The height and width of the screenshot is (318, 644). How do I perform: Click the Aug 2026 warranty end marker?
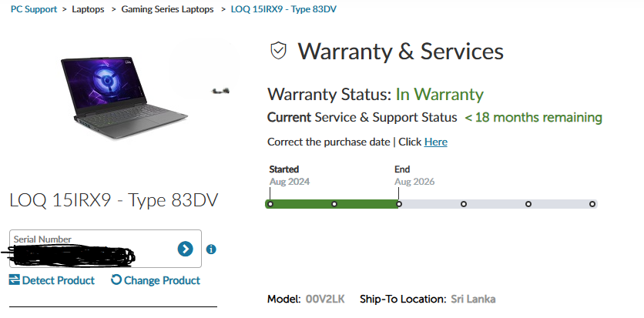399,204
